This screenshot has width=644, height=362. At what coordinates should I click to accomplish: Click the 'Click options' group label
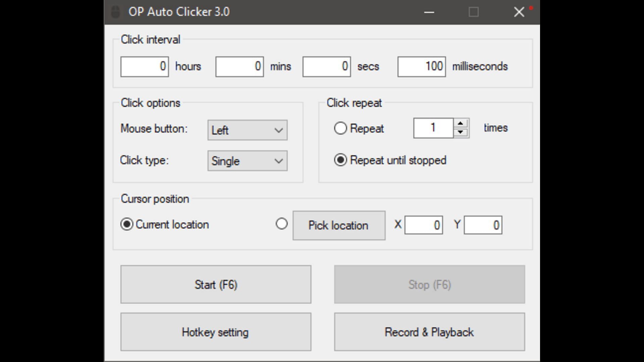pyautogui.click(x=151, y=103)
